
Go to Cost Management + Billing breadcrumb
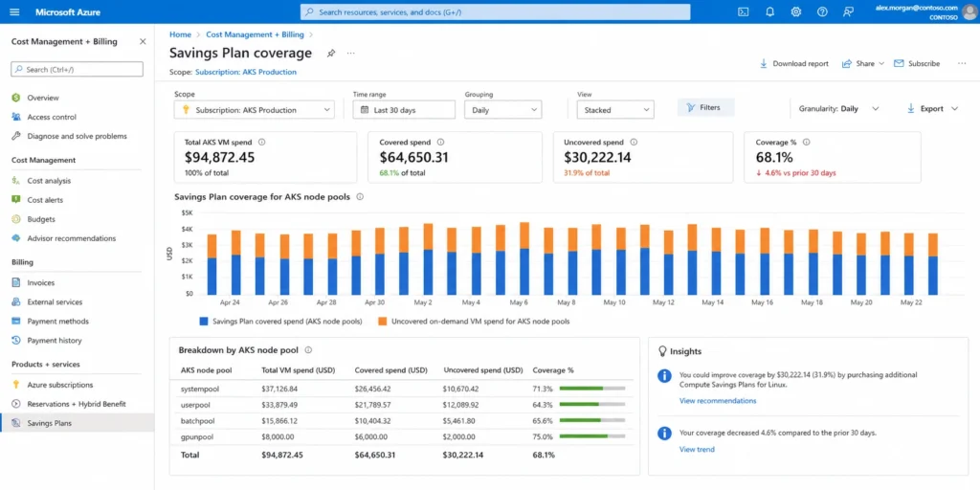click(x=255, y=35)
